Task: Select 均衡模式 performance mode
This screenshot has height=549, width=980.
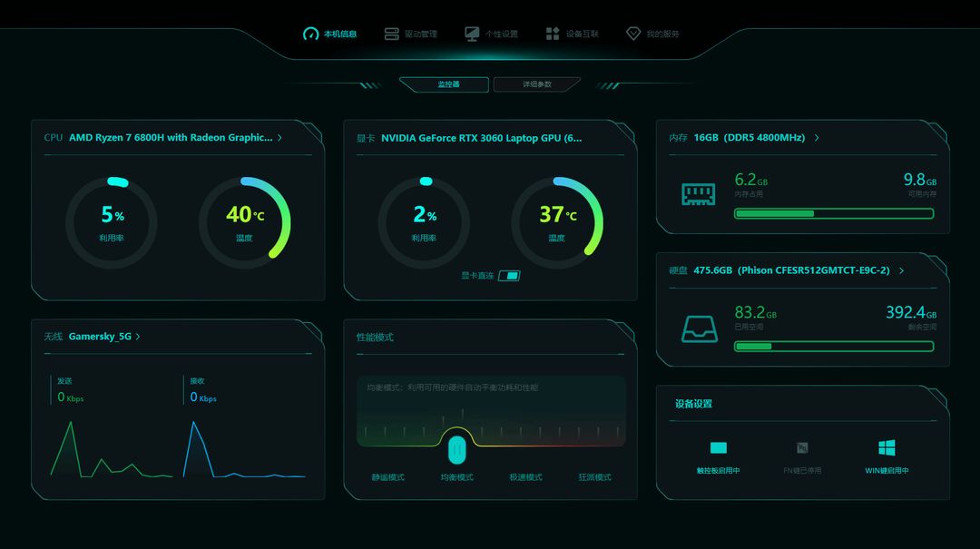Action: (x=456, y=477)
